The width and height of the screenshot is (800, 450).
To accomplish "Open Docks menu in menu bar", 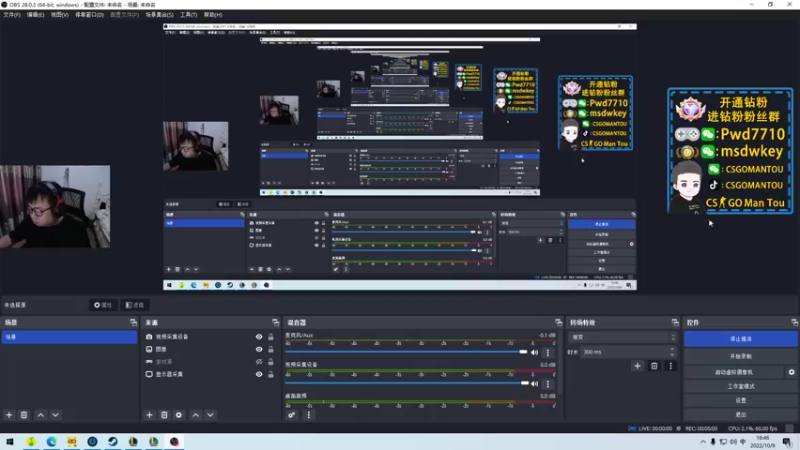I will coord(89,15).
